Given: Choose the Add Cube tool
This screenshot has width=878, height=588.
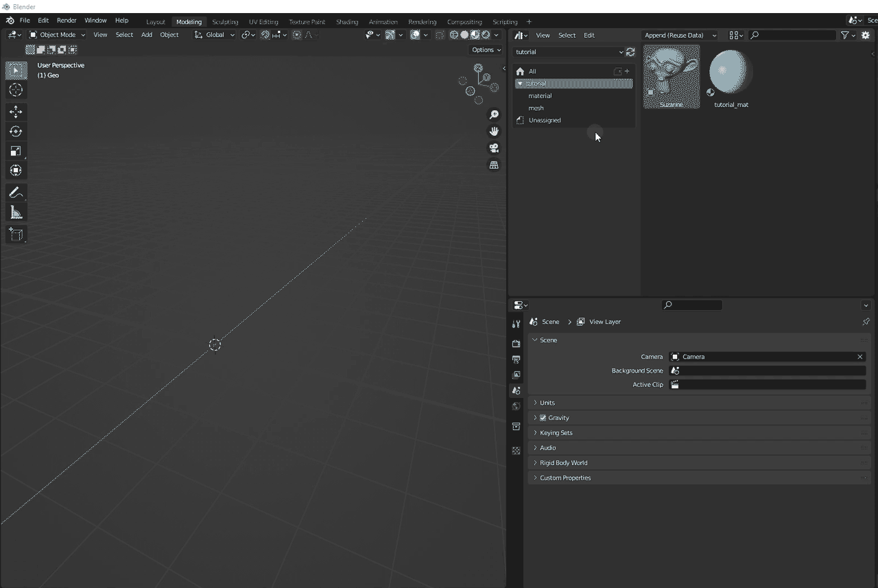Looking at the screenshot, I should click(16, 235).
